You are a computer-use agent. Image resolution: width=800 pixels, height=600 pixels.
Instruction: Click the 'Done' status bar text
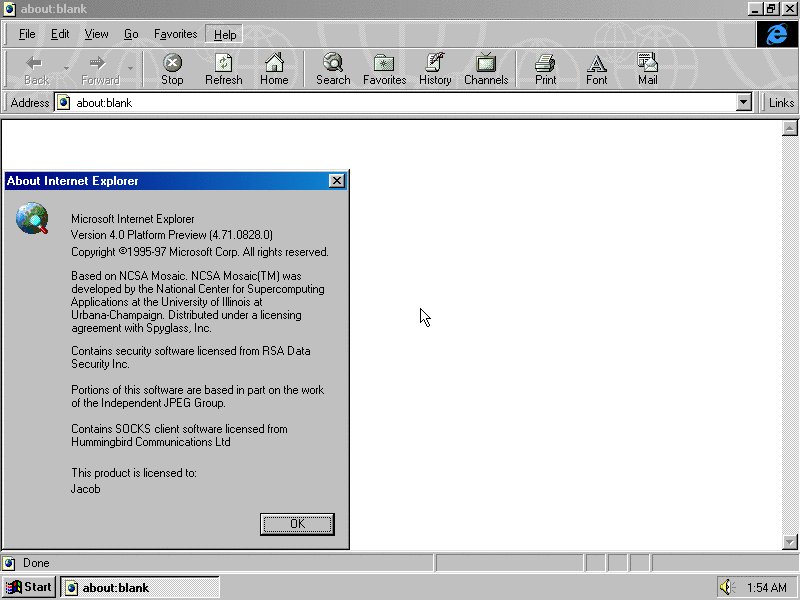(36, 563)
